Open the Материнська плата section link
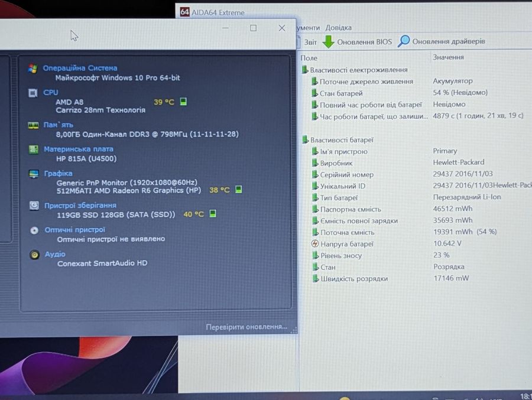The width and height of the screenshot is (532, 400). (79, 149)
